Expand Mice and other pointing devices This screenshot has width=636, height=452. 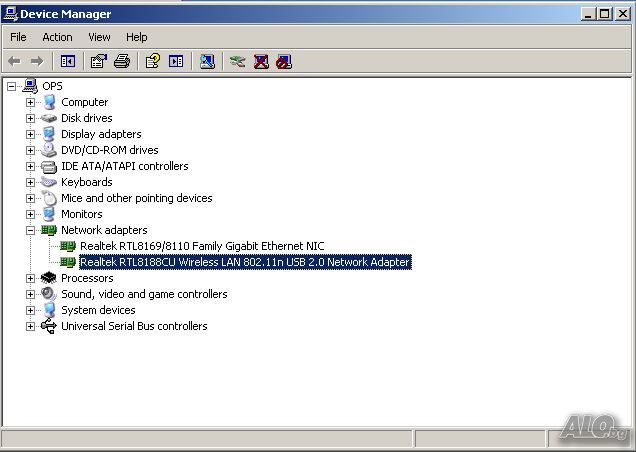[30, 198]
